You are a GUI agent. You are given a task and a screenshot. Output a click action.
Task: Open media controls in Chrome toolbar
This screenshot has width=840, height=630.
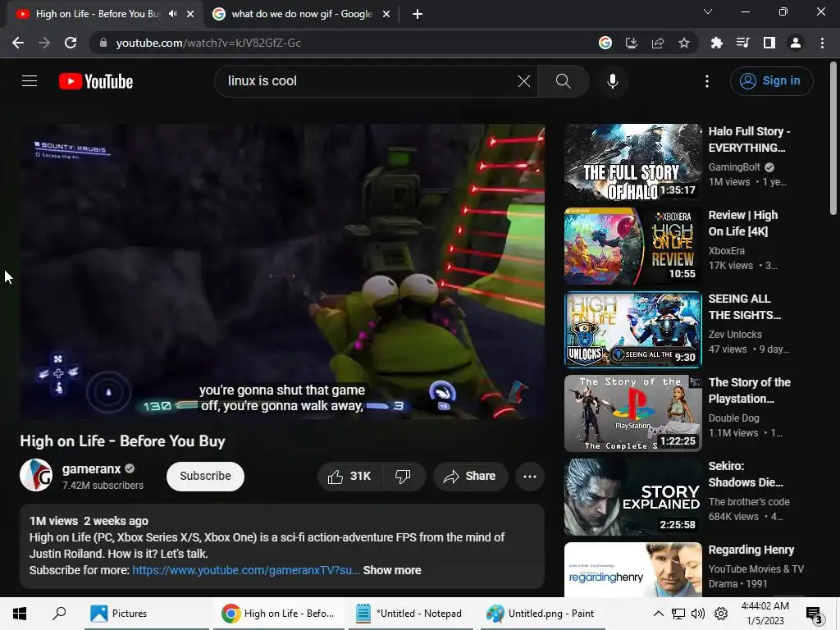click(742, 43)
